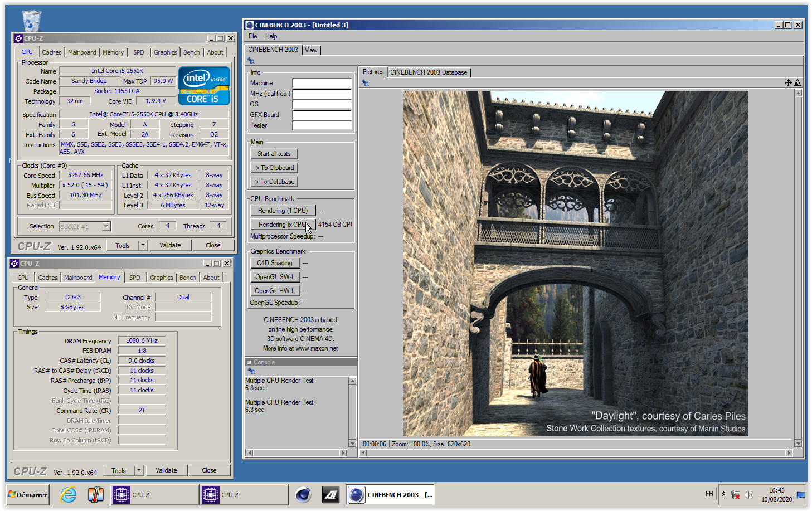Select the Pictures tab
This screenshot has width=812, height=511.
click(373, 72)
